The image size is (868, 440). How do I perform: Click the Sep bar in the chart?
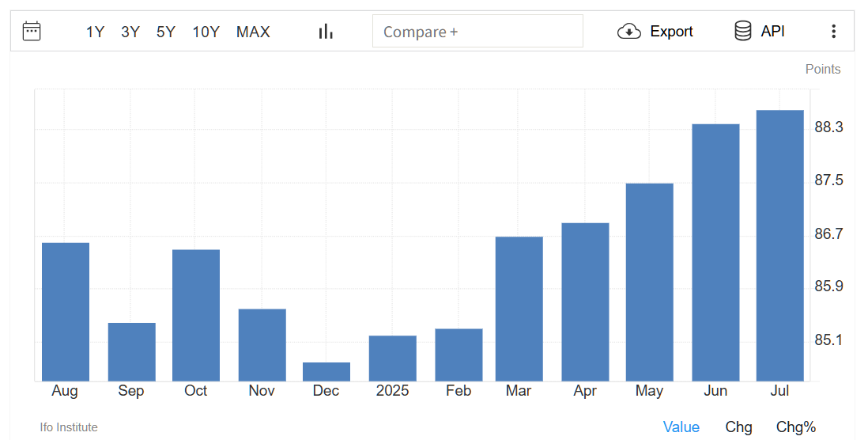(x=132, y=352)
